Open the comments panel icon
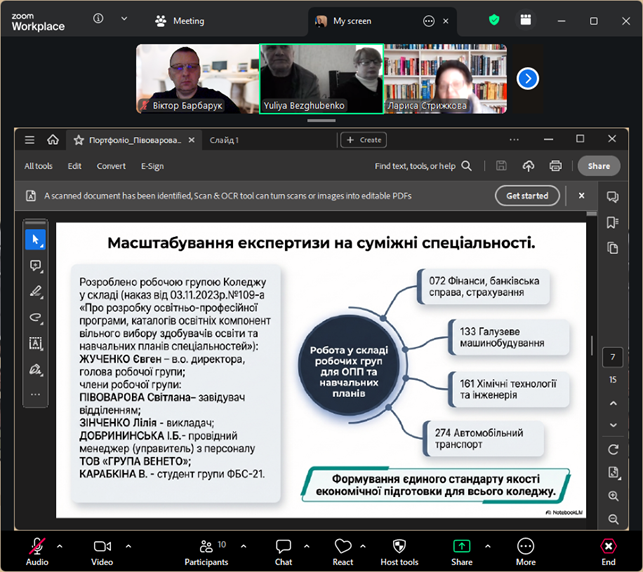The image size is (643, 572). 613,197
